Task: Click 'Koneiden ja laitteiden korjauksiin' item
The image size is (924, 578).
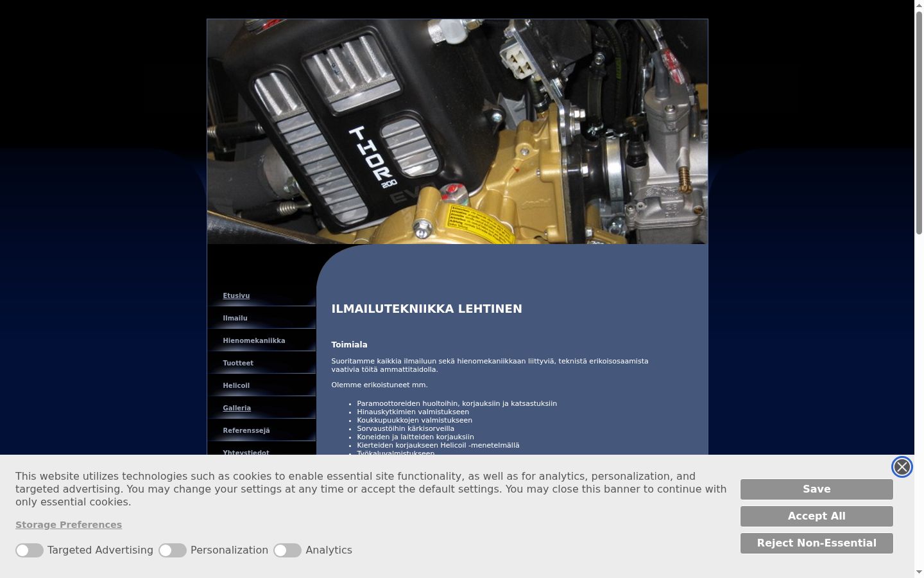Action: click(x=415, y=437)
